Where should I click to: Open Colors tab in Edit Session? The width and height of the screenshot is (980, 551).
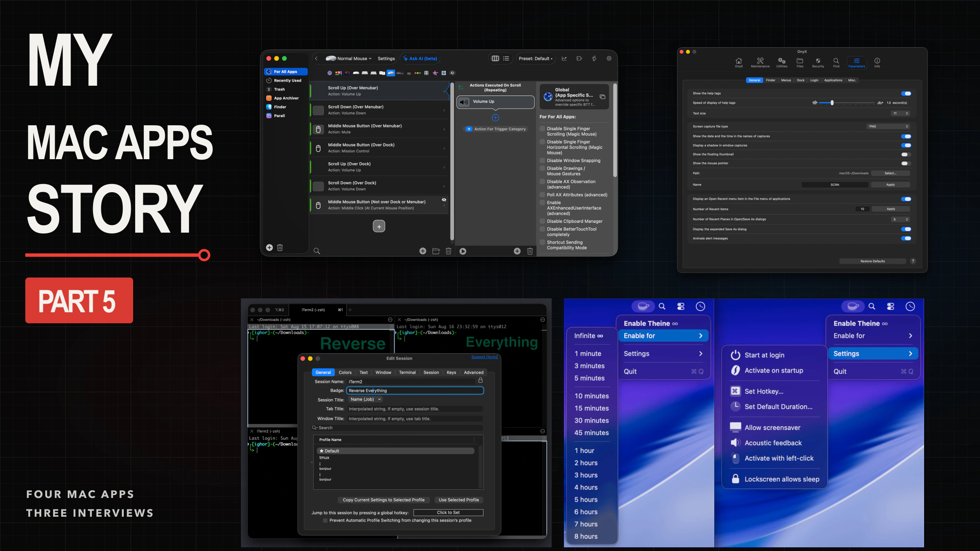pyautogui.click(x=345, y=372)
